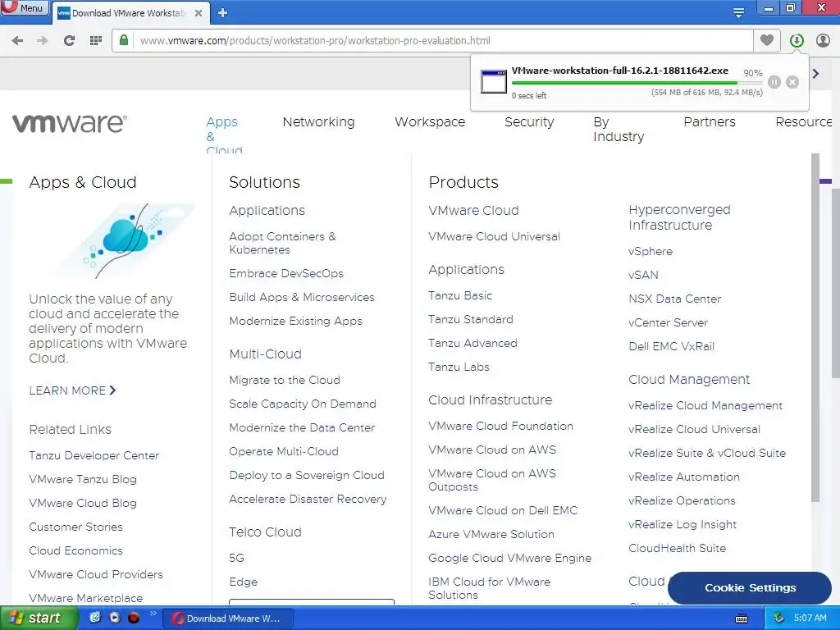
Task: Click the download progress bar
Action: (x=637, y=83)
